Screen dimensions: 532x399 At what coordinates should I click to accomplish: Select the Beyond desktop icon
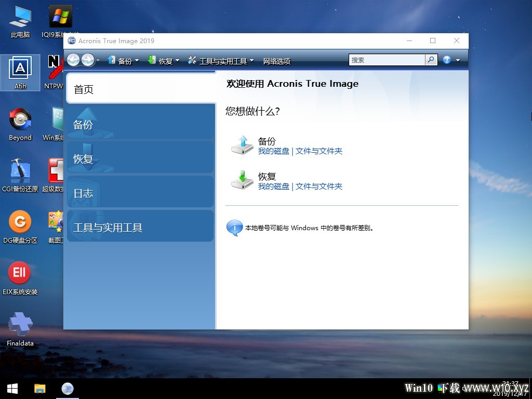(20, 124)
